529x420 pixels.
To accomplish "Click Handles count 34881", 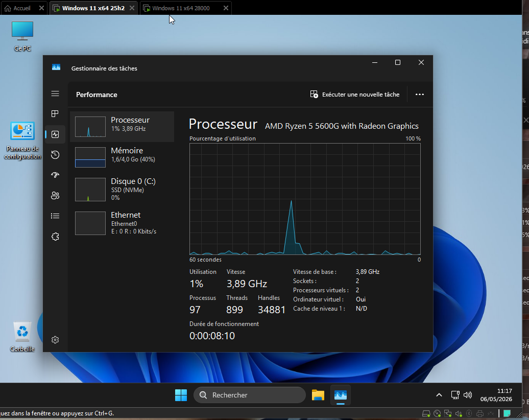I will [272, 310].
